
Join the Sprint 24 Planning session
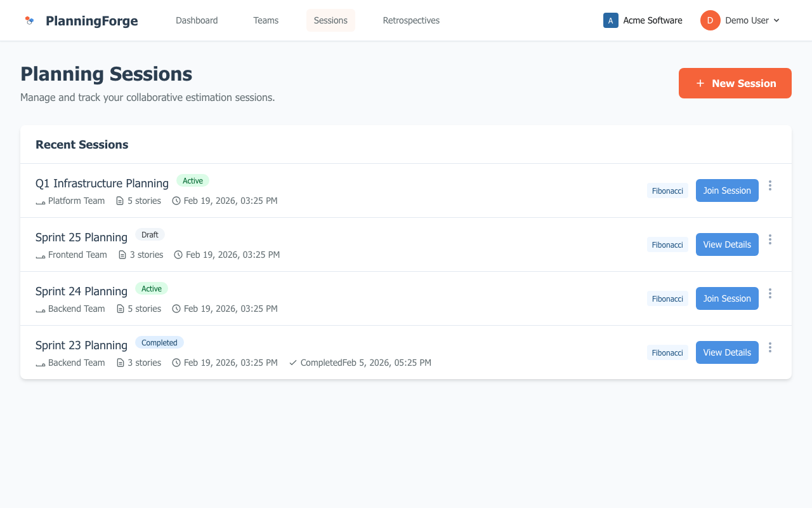727,298
